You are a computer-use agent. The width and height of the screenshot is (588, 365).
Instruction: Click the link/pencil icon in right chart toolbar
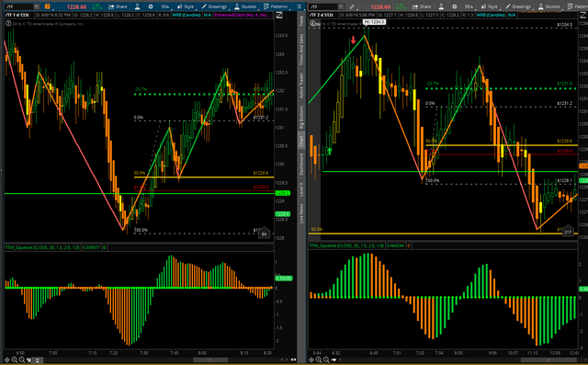click(x=352, y=6)
